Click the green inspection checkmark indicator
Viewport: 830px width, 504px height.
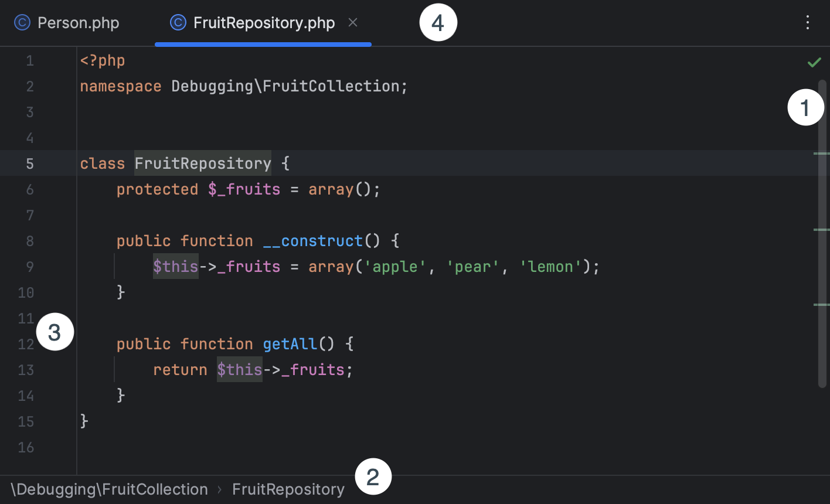point(815,62)
